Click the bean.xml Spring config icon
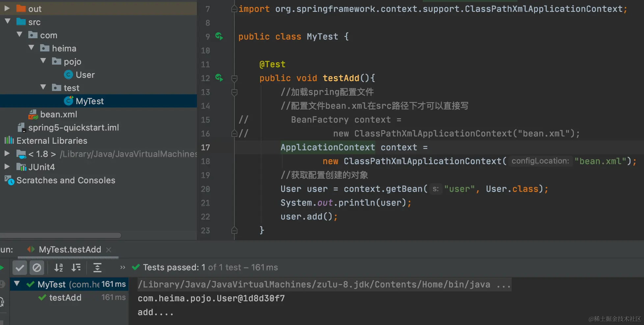The width and height of the screenshot is (644, 325). pos(33,114)
